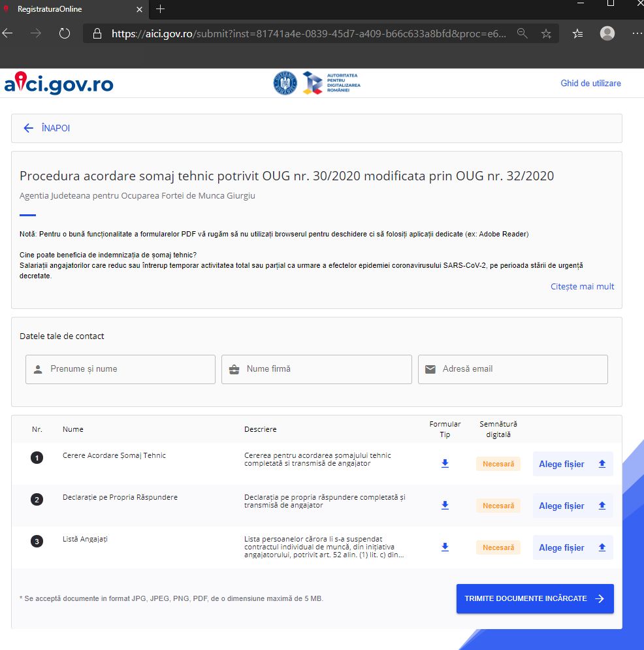
Task: Click the envelope icon in email field
Action: pos(430,369)
